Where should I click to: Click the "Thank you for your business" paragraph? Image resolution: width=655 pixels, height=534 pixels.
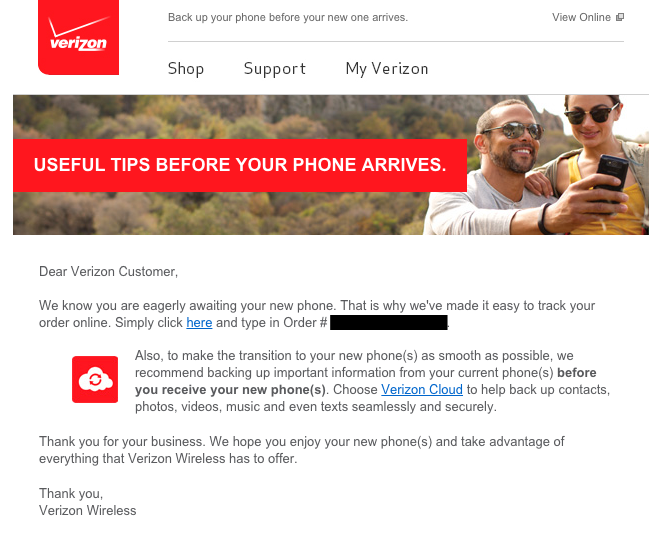(302, 450)
